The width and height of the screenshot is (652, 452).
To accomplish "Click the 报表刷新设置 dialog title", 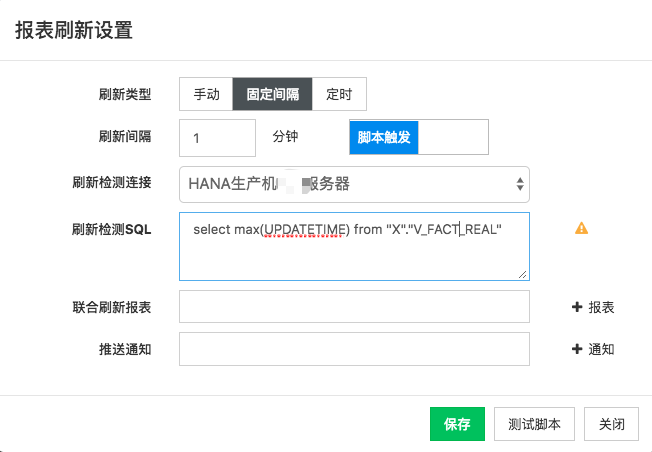I will pyautogui.click(x=74, y=30).
